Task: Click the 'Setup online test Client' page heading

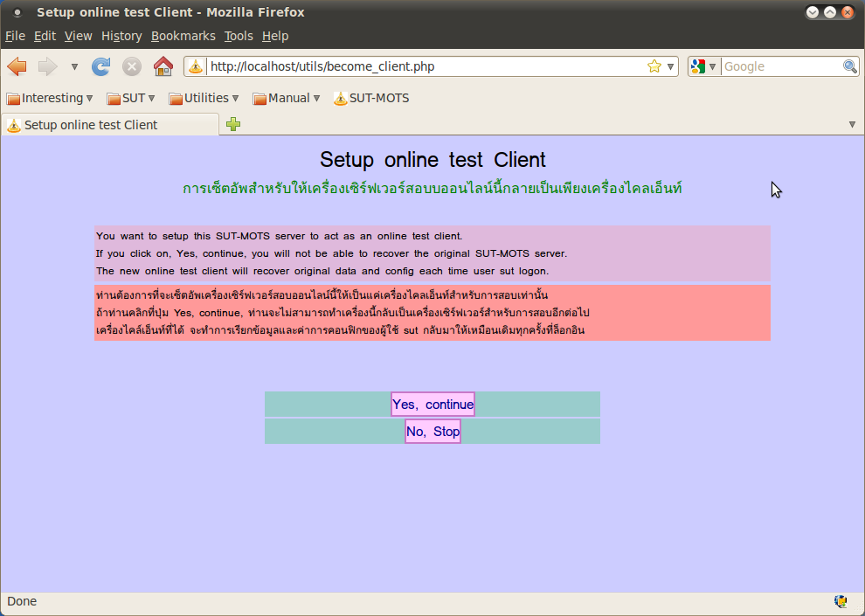Action: click(x=432, y=159)
